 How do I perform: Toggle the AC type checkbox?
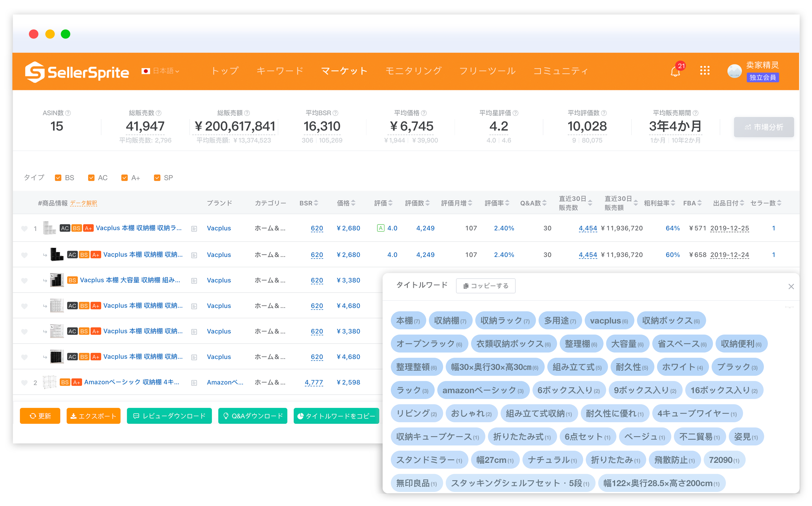click(x=91, y=178)
